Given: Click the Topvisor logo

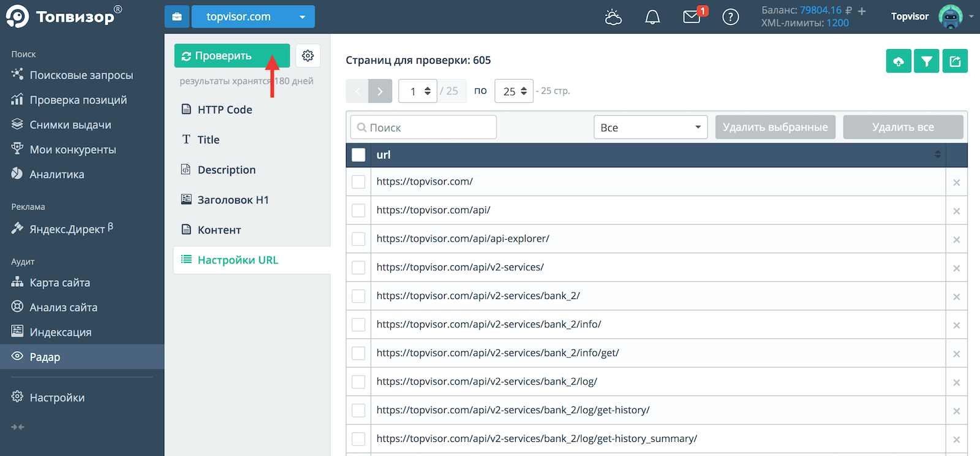Looking at the screenshot, I should pos(64,17).
